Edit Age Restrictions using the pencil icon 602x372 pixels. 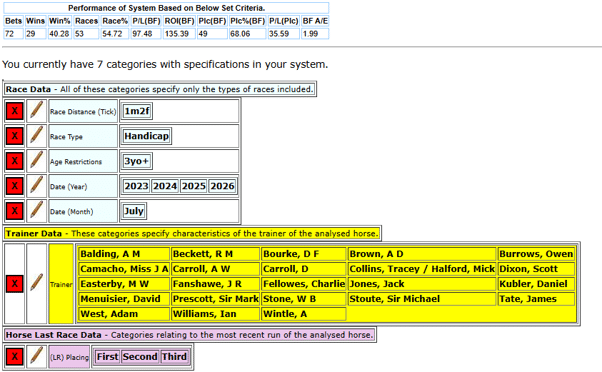point(36,161)
